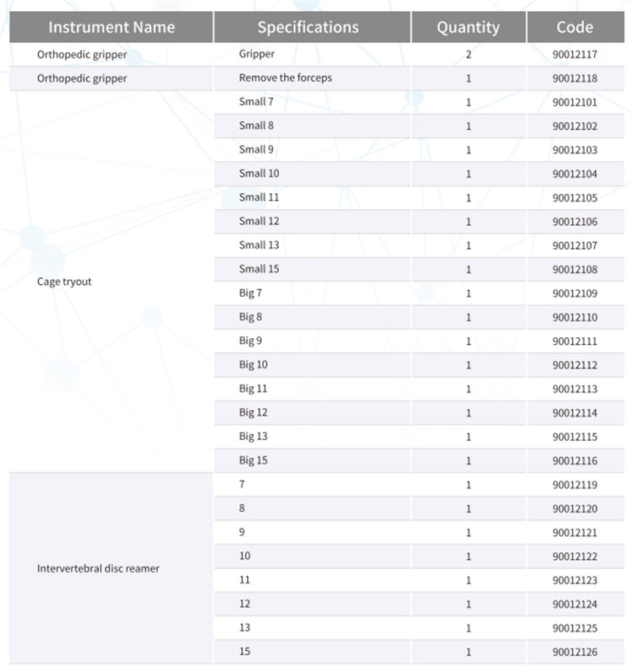Select the 'Small 11' specification cell
The width and height of the screenshot is (632, 672).
click(x=259, y=197)
